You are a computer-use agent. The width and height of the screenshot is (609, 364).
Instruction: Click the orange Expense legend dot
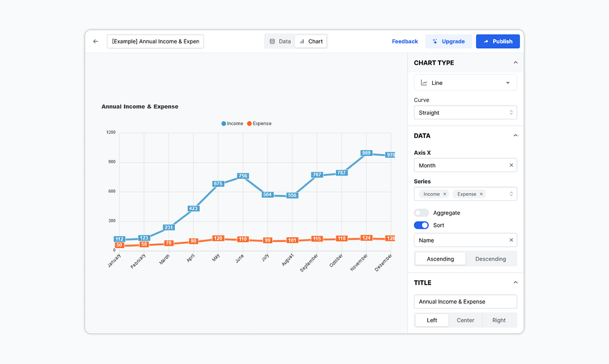tap(249, 124)
